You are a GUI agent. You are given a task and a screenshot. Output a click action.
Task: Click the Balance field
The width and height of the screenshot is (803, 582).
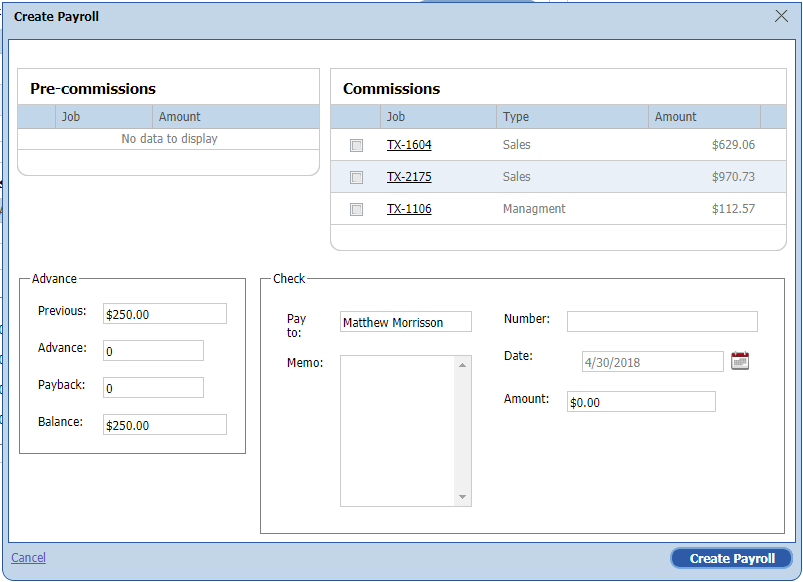165,424
